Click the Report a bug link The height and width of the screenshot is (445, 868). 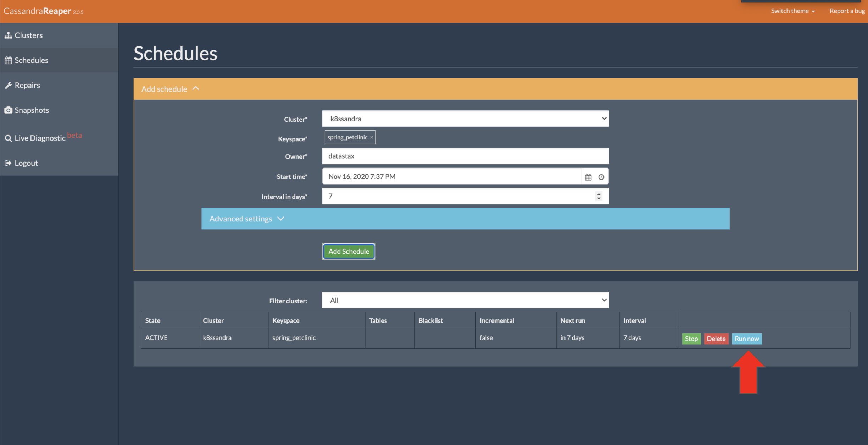coord(847,11)
